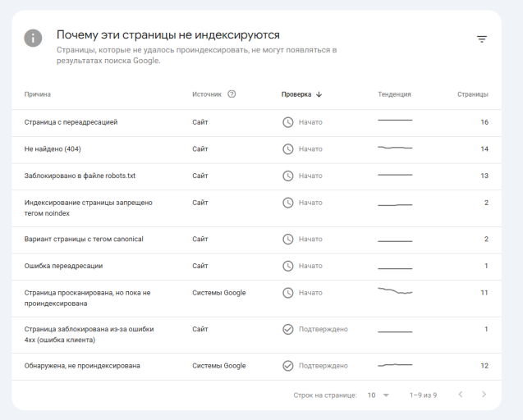Click the page count 14 for Не найдено (404)
This screenshot has width=523, height=420.
click(x=484, y=149)
